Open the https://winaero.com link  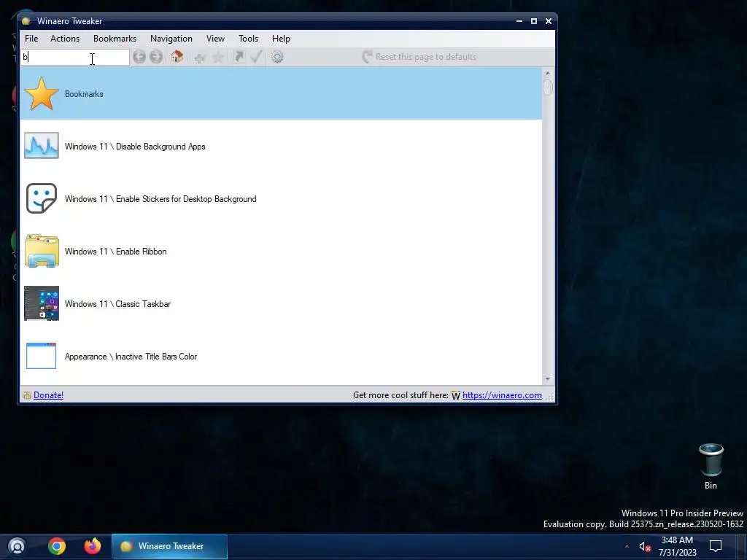[502, 395]
